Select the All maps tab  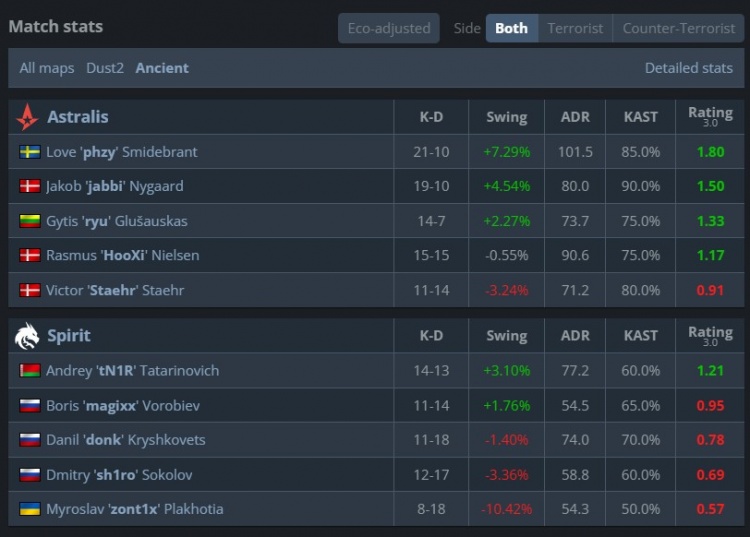pyautogui.click(x=47, y=68)
